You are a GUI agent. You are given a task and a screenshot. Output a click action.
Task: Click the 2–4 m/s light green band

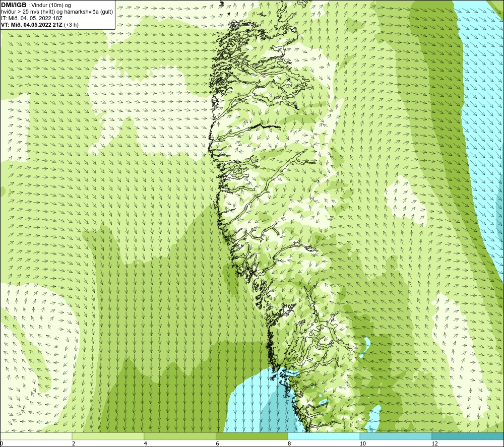[108, 436]
